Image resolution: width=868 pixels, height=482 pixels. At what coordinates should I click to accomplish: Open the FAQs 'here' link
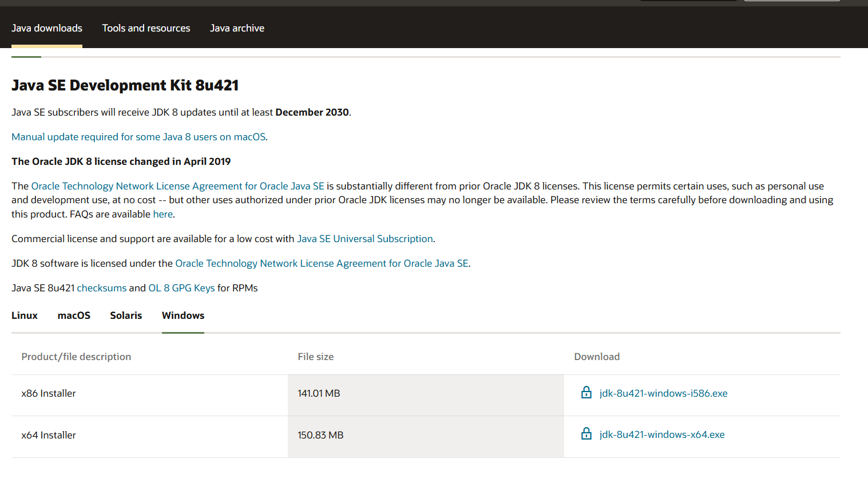click(162, 214)
